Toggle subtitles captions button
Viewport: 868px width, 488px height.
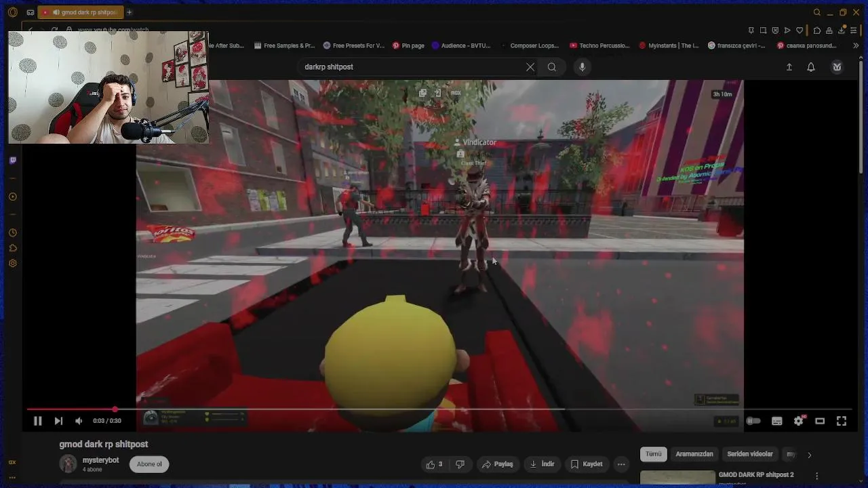pos(777,421)
